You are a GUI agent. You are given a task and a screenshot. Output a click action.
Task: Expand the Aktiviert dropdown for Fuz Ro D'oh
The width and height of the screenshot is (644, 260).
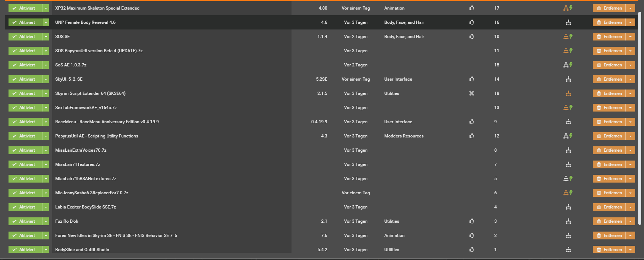tap(46, 221)
